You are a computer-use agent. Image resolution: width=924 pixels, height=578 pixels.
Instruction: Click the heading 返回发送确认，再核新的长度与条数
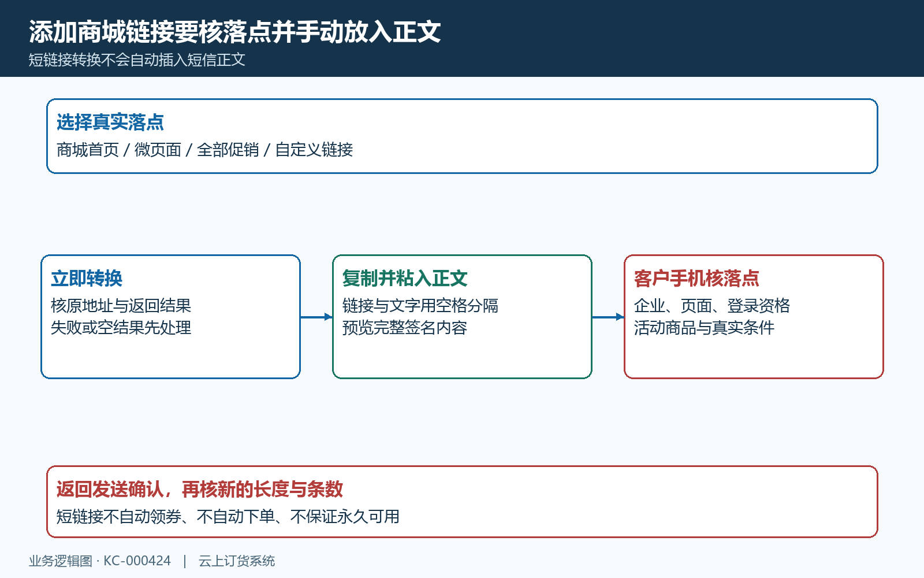pyautogui.click(x=200, y=489)
